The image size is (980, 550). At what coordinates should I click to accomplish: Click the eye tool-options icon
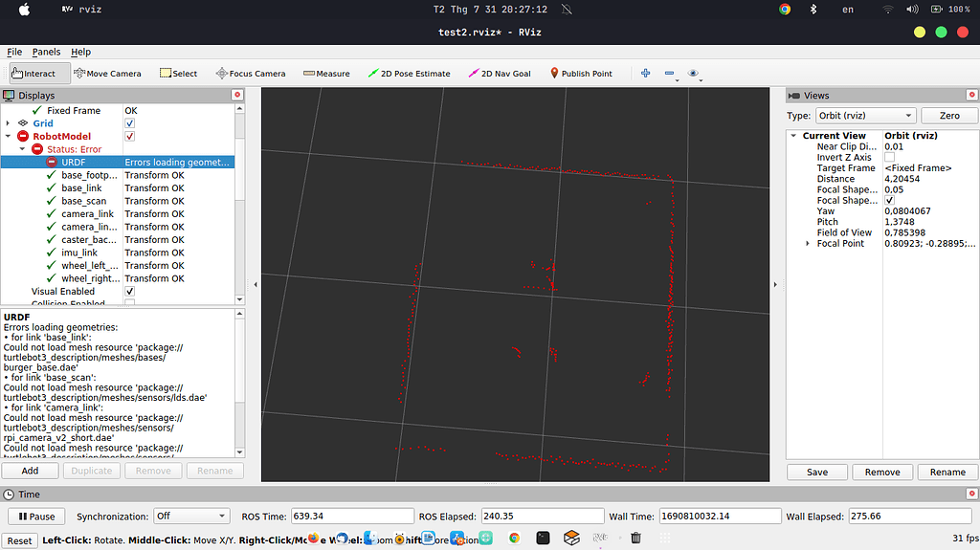693,73
